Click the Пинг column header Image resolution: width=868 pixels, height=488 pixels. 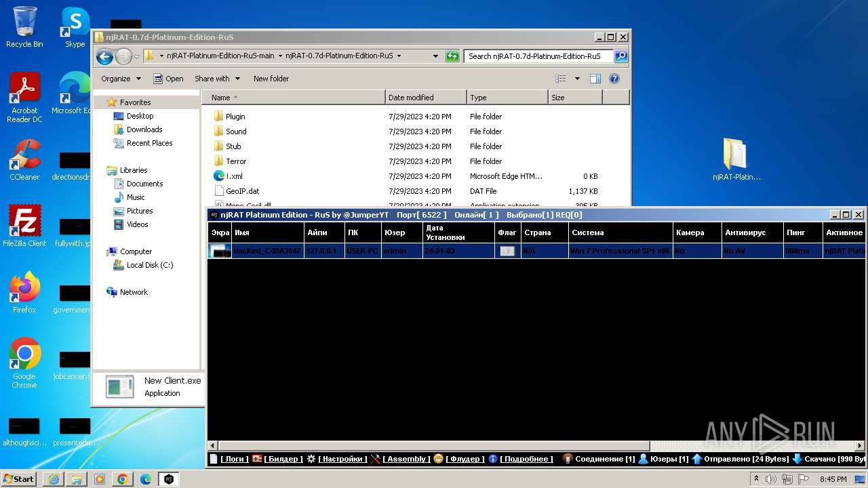[802, 232]
